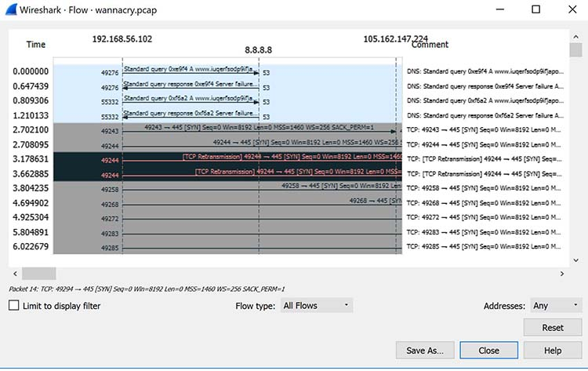This screenshot has width=588, height=371.
Task: Click TCP comment 49272 → 445 SYN
Action: (x=485, y=217)
